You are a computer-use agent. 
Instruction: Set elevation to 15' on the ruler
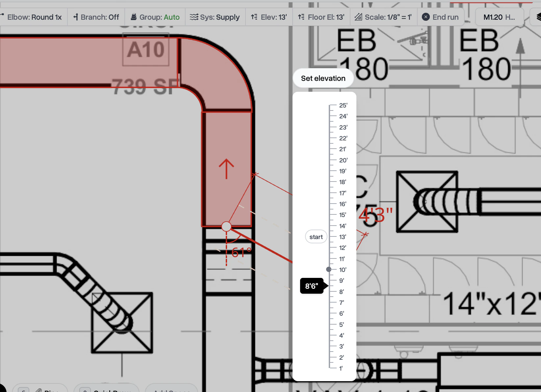click(x=343, y=215)
